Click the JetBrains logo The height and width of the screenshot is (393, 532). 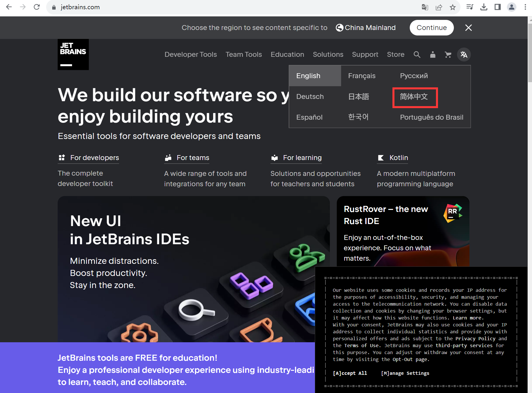coord(73,54)
